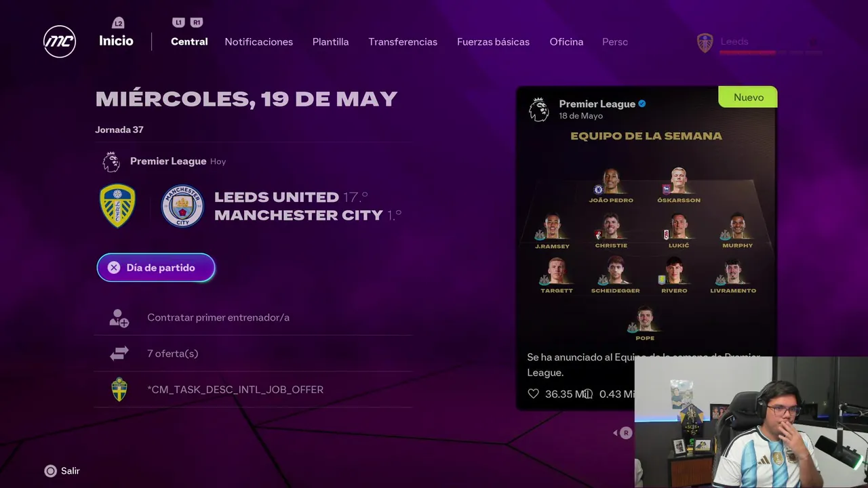Click the Leeds United crest in match fixture

tap(117, 205)
